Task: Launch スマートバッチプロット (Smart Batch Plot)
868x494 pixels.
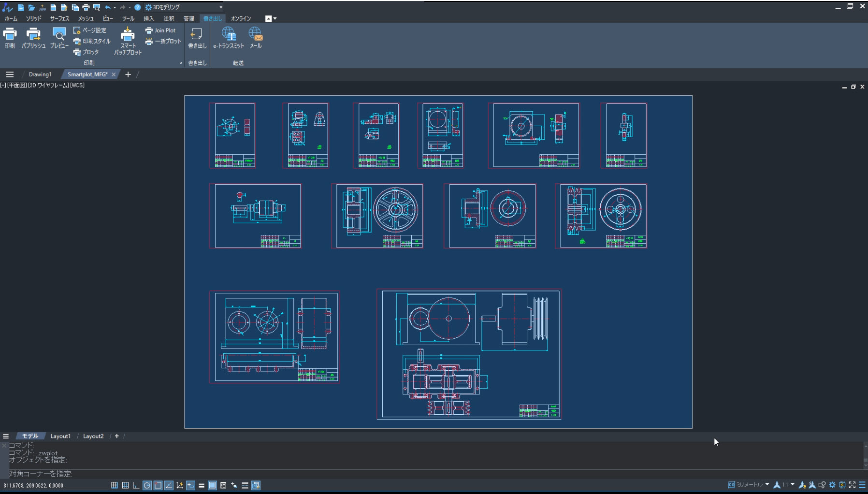Action: (128, 41)
